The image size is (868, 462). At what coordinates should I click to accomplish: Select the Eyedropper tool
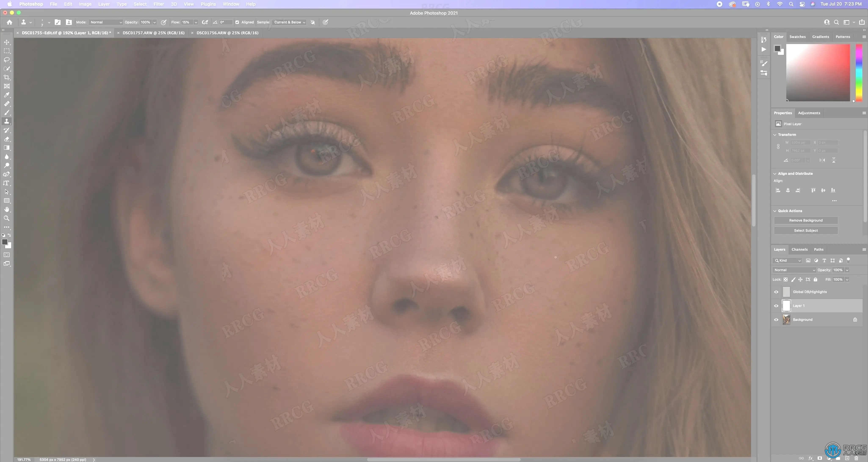(x=7, y=95)
